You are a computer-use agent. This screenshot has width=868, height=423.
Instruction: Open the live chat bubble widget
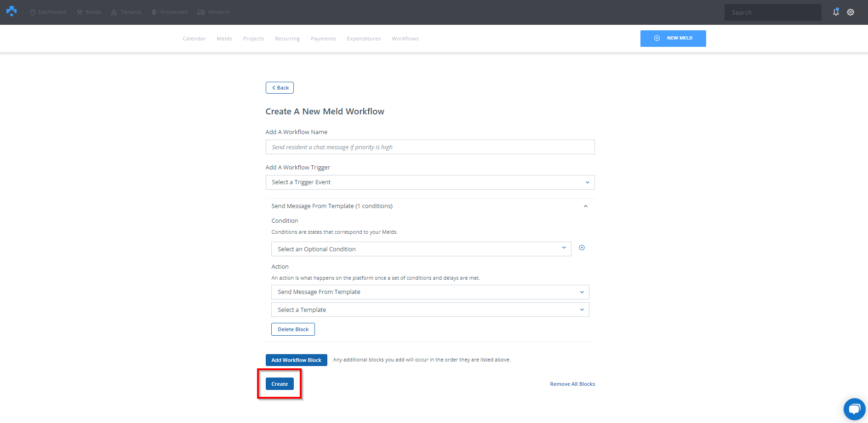(854, 409)
